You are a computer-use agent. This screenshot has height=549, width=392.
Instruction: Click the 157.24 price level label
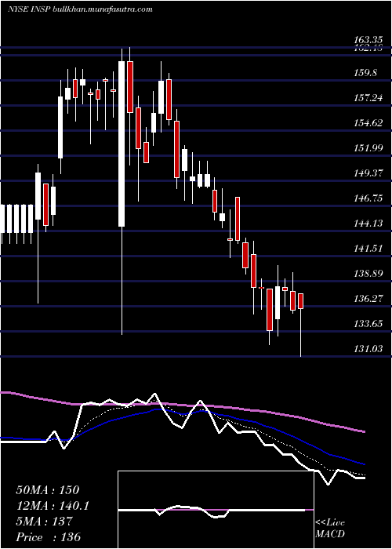(x=367, y=98)
